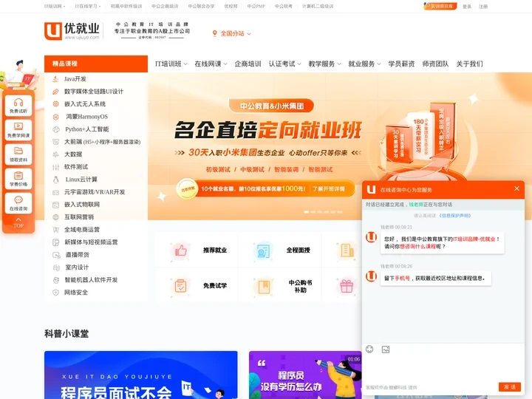This screenshot has height=399, width=532.
Task: Open 智能机器人软件开发 course entry
Action: (91, 280)
